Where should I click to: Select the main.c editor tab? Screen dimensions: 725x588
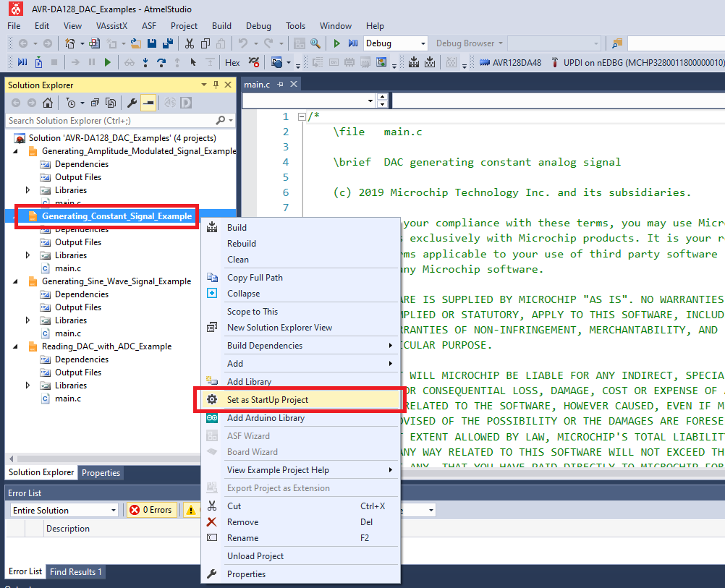tap(257, 85)
